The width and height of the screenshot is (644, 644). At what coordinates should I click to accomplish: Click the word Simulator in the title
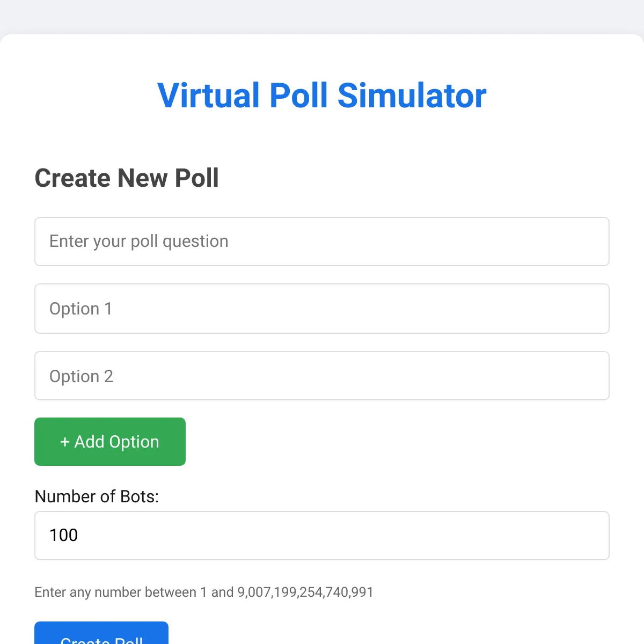(412, 96)
